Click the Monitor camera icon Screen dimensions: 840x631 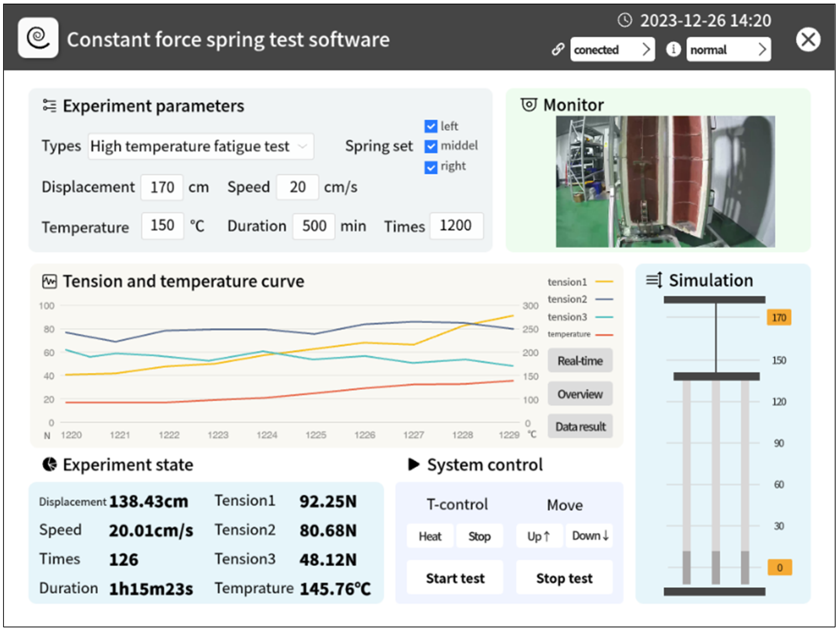[529, 105]
